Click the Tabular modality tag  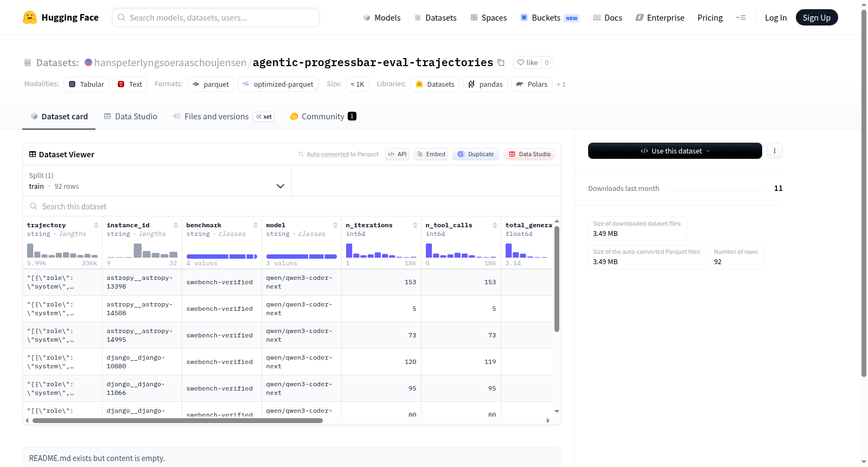coord(86,84)
